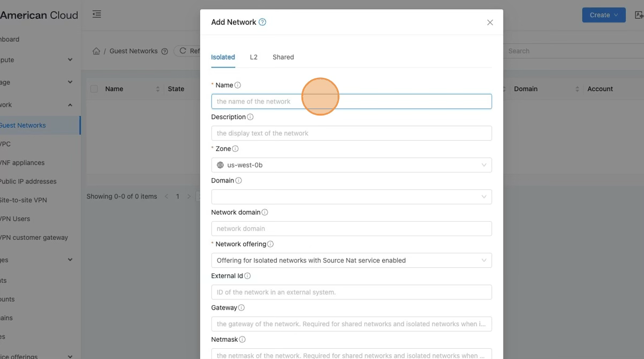Open the empty Domain dropdown
Screen dimensions: 644x359
pos(352,197)
